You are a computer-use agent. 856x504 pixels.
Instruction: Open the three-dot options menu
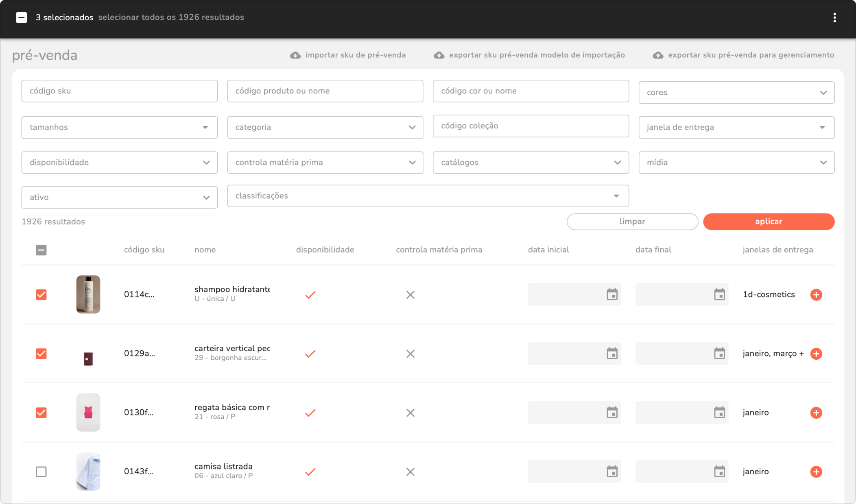(x=834, y=17)
